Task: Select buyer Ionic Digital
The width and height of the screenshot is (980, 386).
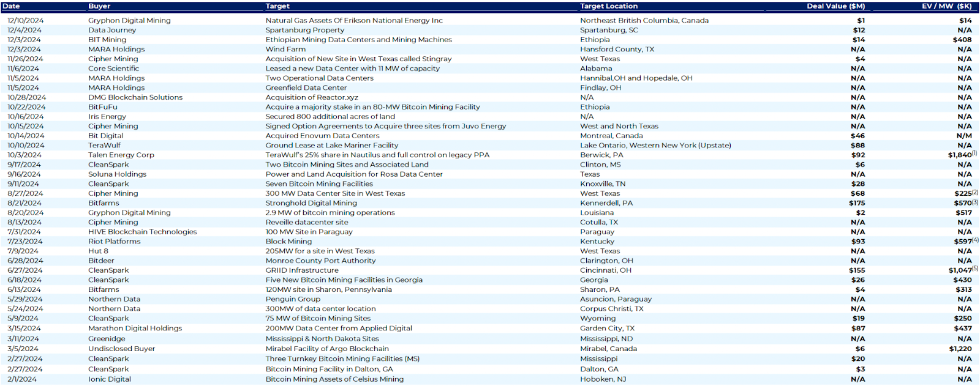Action: coord(110,379)
